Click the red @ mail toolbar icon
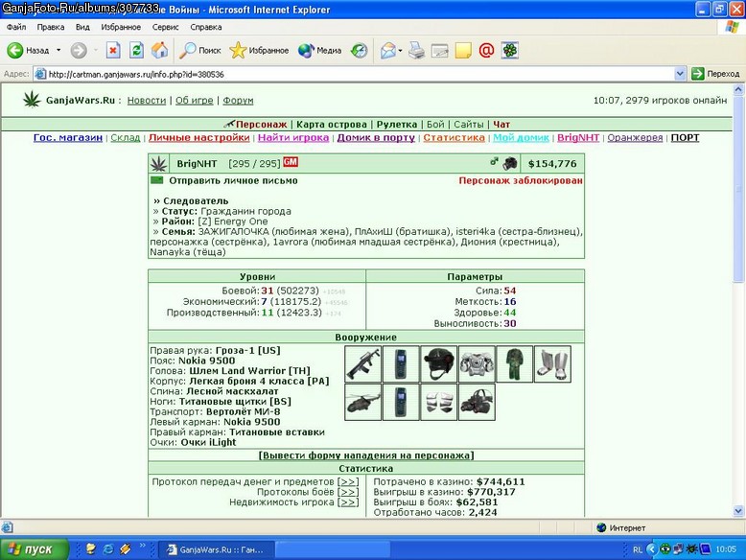746x560 pixels. (486, 51)
